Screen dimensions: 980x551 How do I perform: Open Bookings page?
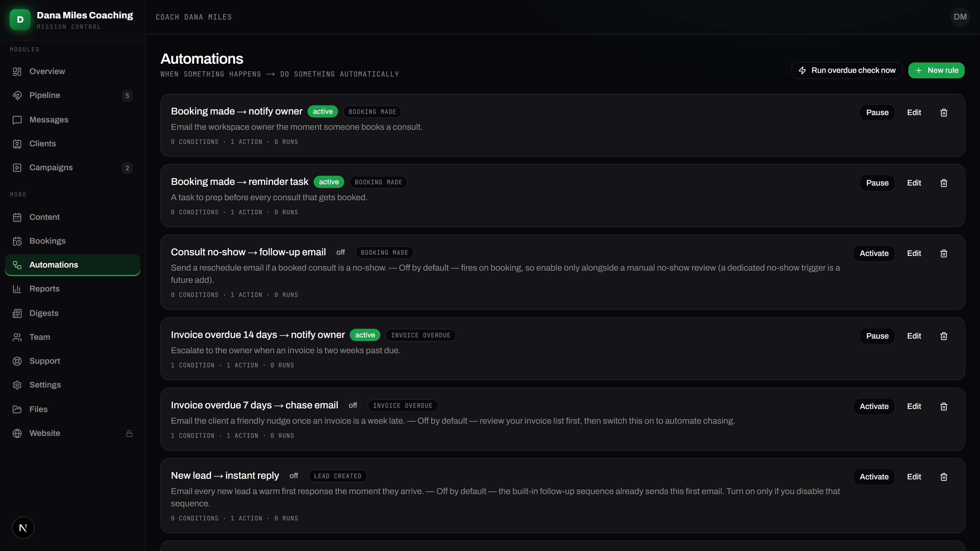pyautogui.click(x=72, y=241)
